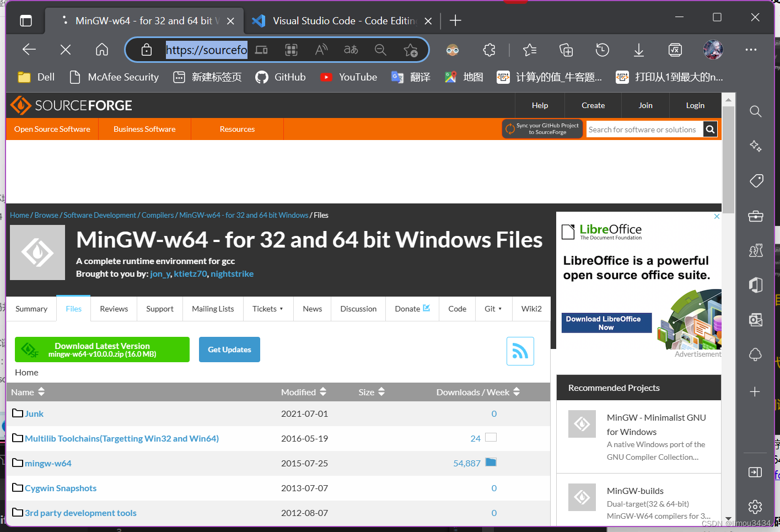Open the sidebar shopping tag icon
This screenshot has height=532, width=780.
point(756,180)
